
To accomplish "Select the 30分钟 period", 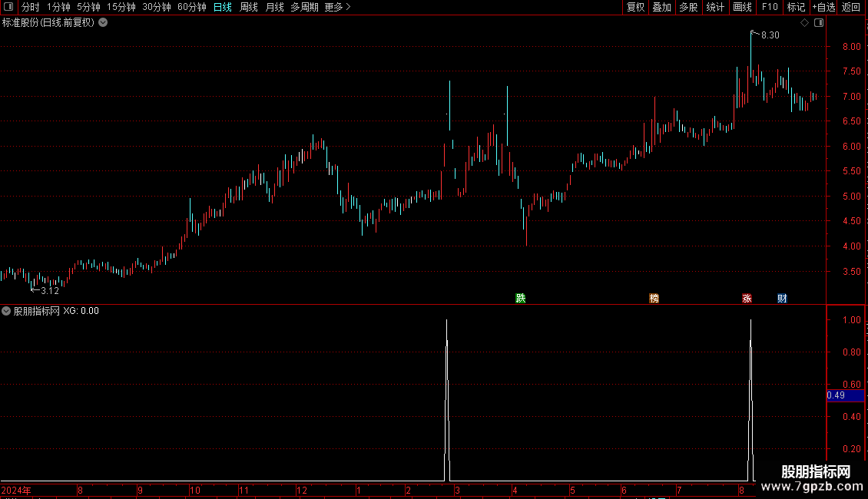I will [156, 7].
